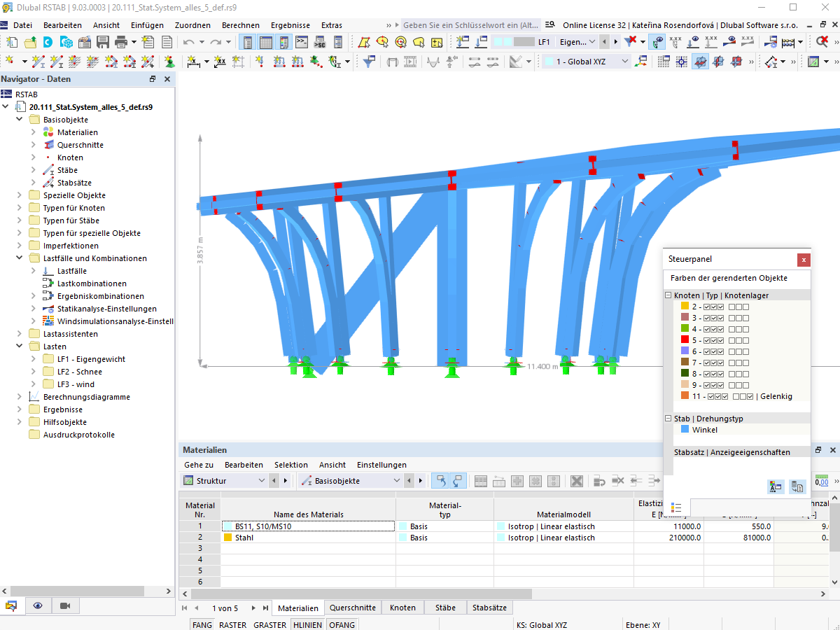Open the Berechnen menu

pos(240,25)
